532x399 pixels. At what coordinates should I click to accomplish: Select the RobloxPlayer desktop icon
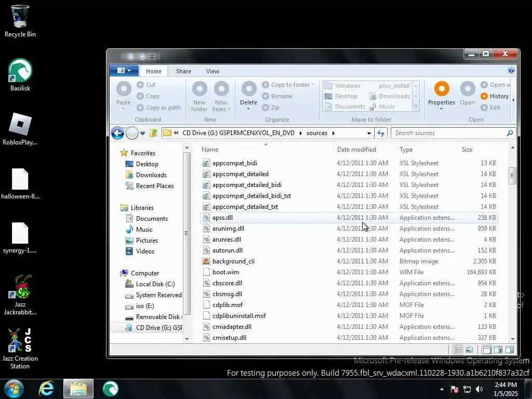(x=20, y=129)
